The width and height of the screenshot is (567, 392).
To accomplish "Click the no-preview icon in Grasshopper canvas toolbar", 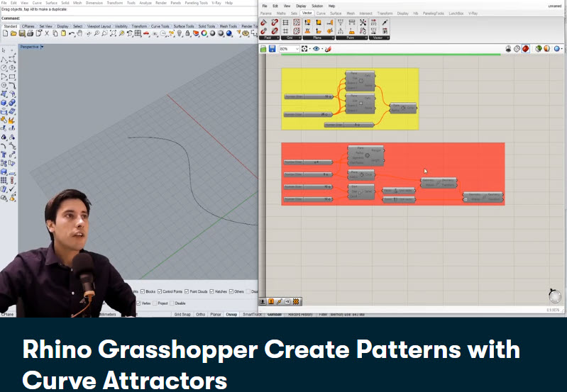I will 508,48.
